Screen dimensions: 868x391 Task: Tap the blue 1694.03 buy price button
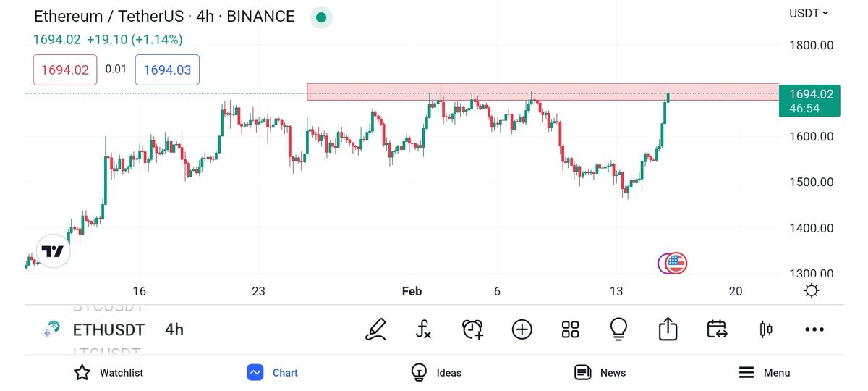click(x=167, y=70)
